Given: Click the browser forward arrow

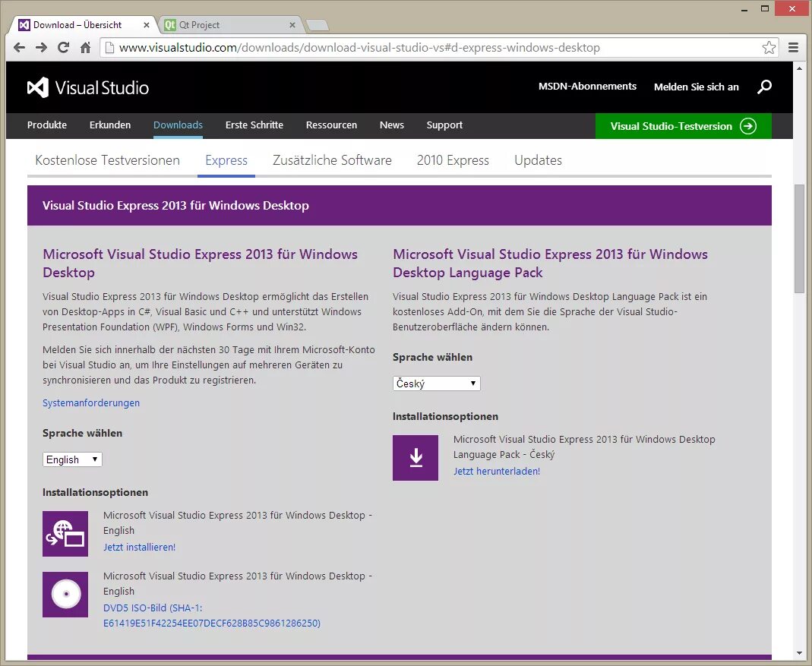Looking at the screenshot, I should (42, 48).
